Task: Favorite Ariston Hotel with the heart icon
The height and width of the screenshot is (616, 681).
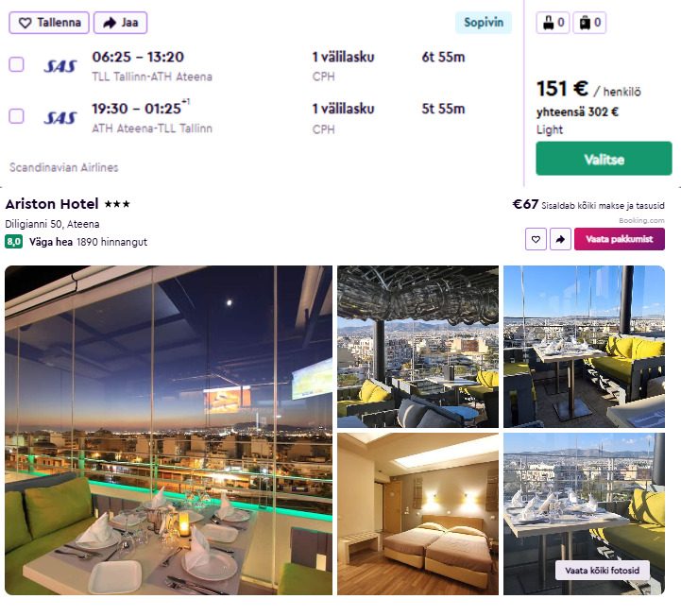Action: click(536, 239)
